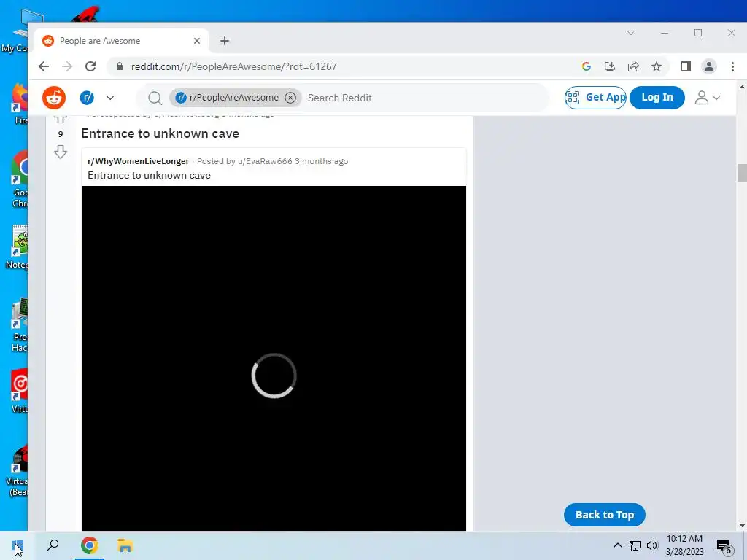Open the taskbar clock and date

(684, 545)
